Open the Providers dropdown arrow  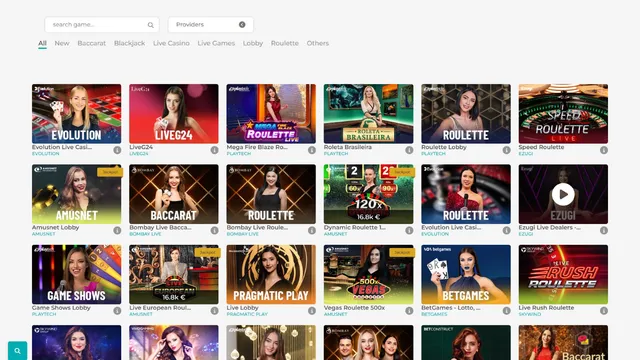click(242, 24)
